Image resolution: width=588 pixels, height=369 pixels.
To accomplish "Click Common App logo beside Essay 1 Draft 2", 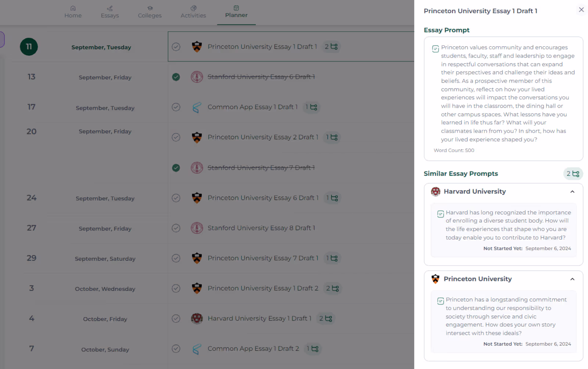I will tap(197, 349).
